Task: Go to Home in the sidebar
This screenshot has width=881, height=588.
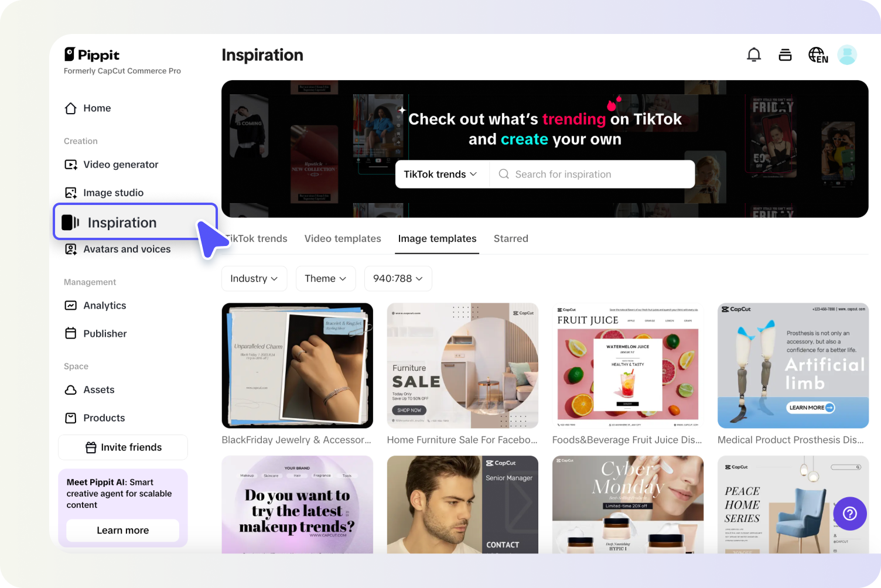Action: (x=88, y=108)
